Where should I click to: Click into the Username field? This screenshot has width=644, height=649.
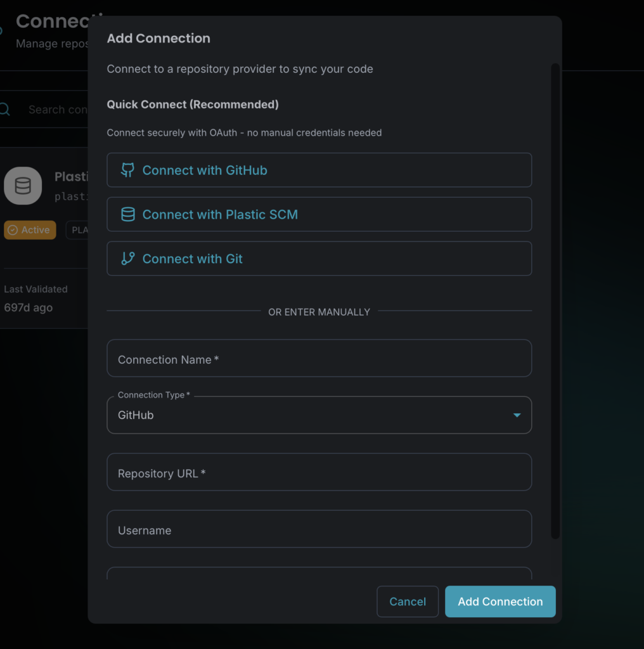(x=319, y=529)
